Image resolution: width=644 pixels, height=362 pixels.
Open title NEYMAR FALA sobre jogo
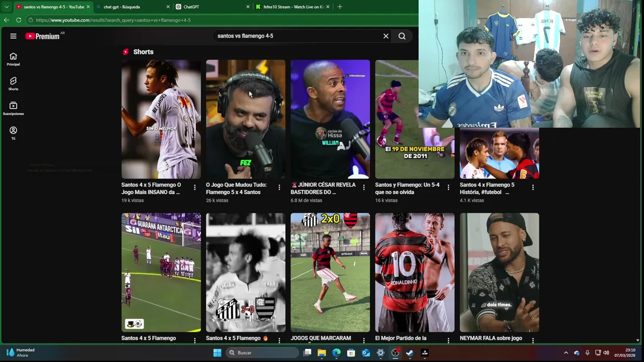[x=491, y=338]
